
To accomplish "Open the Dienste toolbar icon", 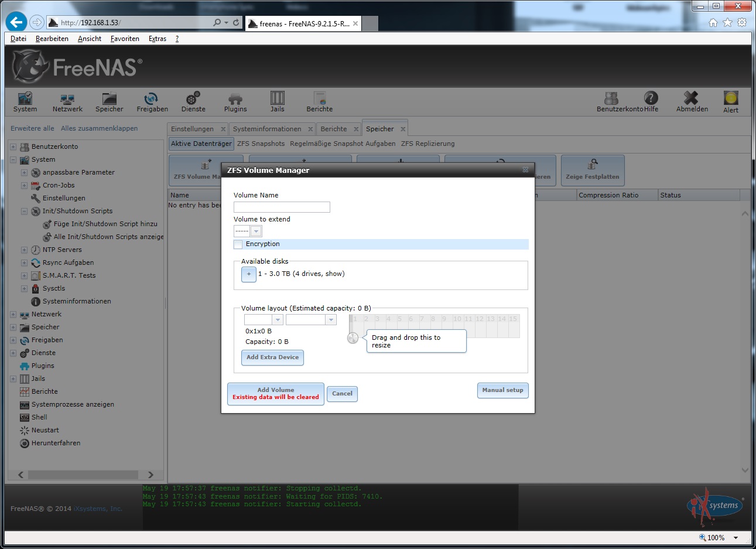I will click(193, 102).
